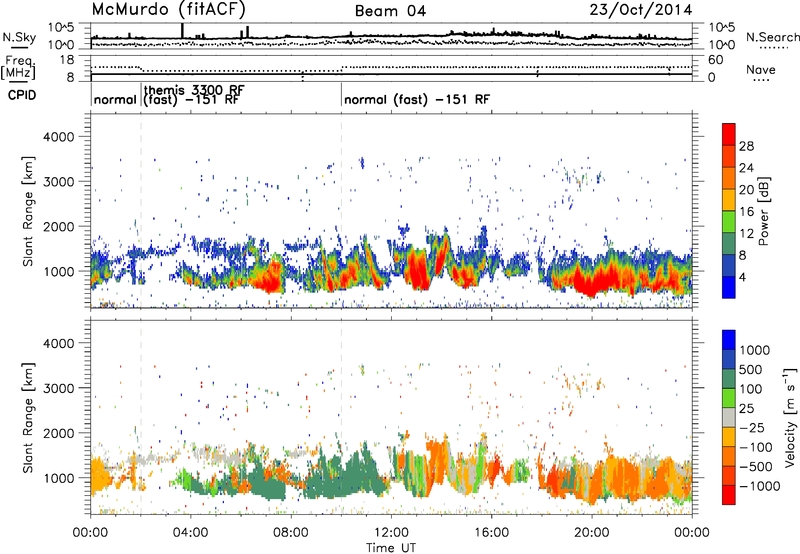Click the 'themis 3300 RF' CPID label
The width and height of the screenshot is (800, 554).
[194, 90]
